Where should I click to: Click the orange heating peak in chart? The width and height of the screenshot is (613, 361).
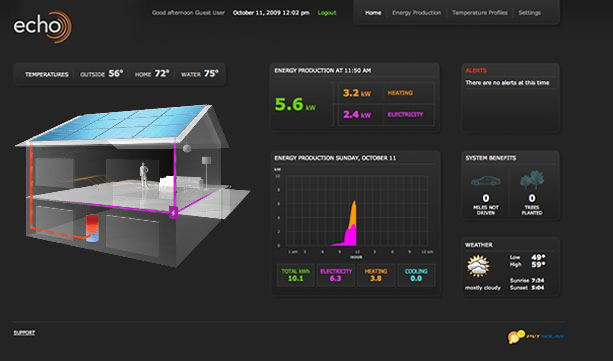[x=353, y=214]
